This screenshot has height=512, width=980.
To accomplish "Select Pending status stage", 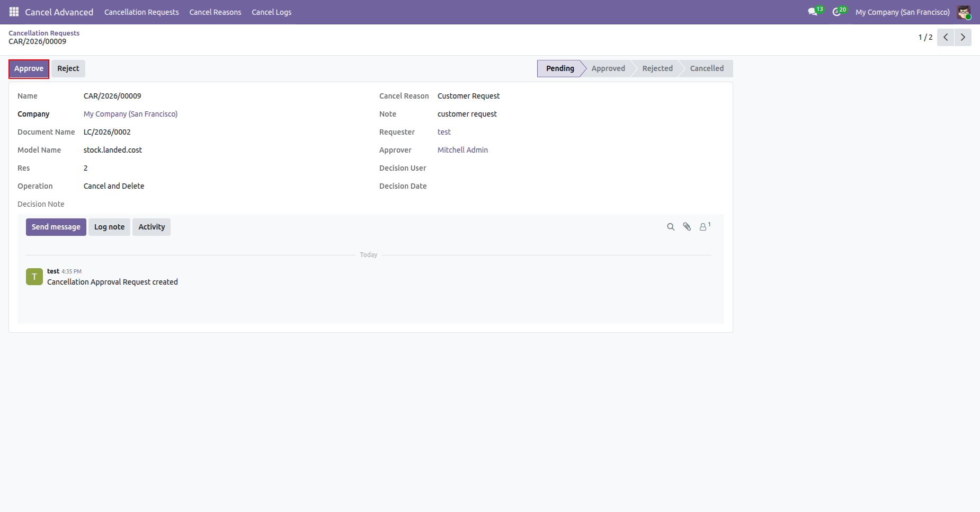I will [560, 68].
